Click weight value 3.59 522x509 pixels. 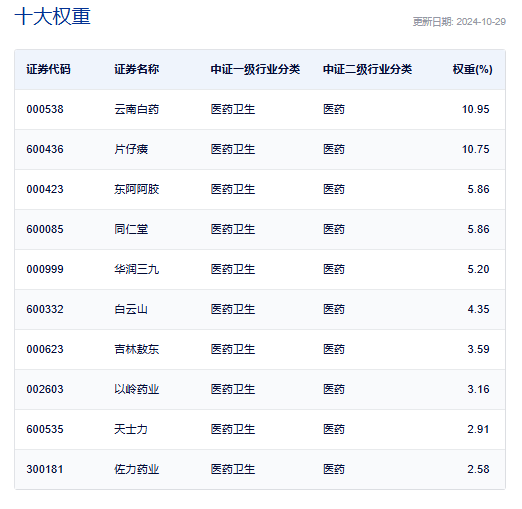(x=478, y=349)
